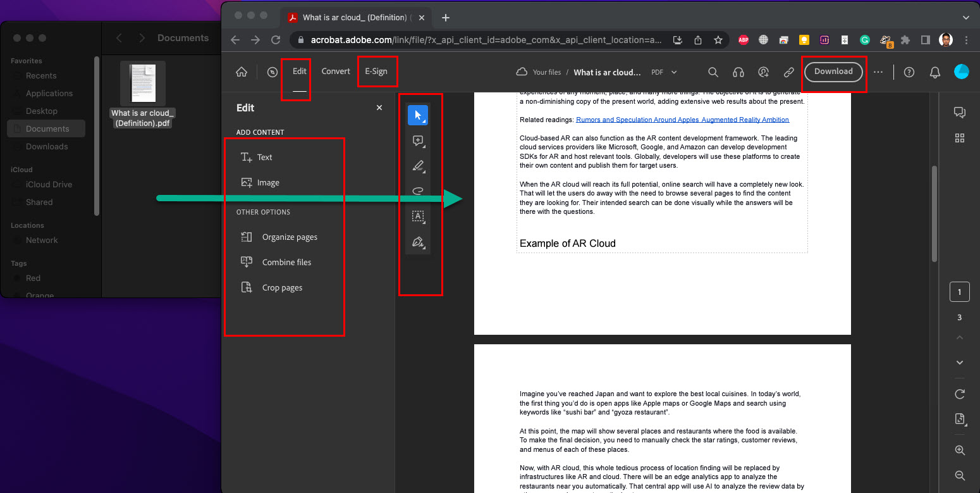Choose the add comment tool
The height and width of the screenshot is (493, 980).
[418, 140]
